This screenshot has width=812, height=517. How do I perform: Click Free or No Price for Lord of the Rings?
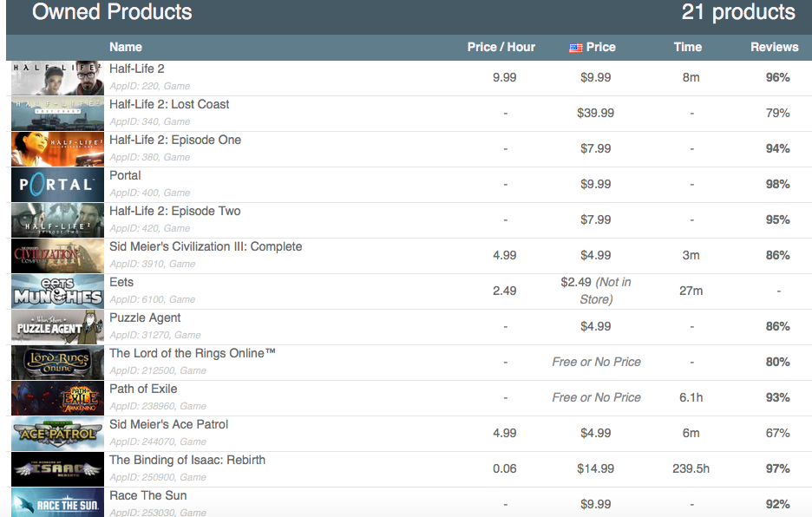596,362
